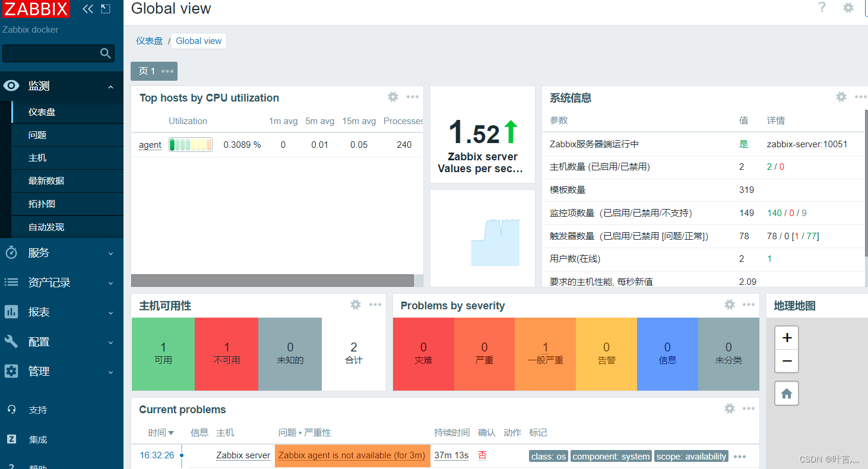Image resolution: width=868 pixels, height=469 pixels.
Task: Select 最新数据 in sidebar
Action: click(x=67, y=180)
